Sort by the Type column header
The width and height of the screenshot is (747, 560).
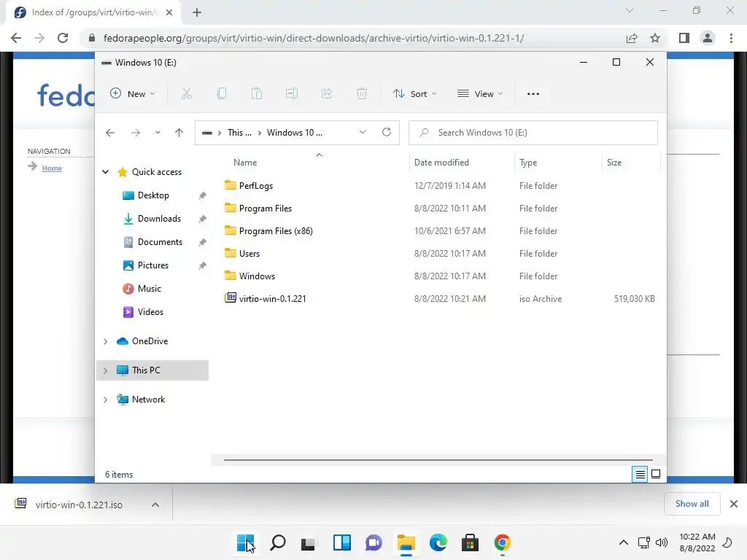528,163
